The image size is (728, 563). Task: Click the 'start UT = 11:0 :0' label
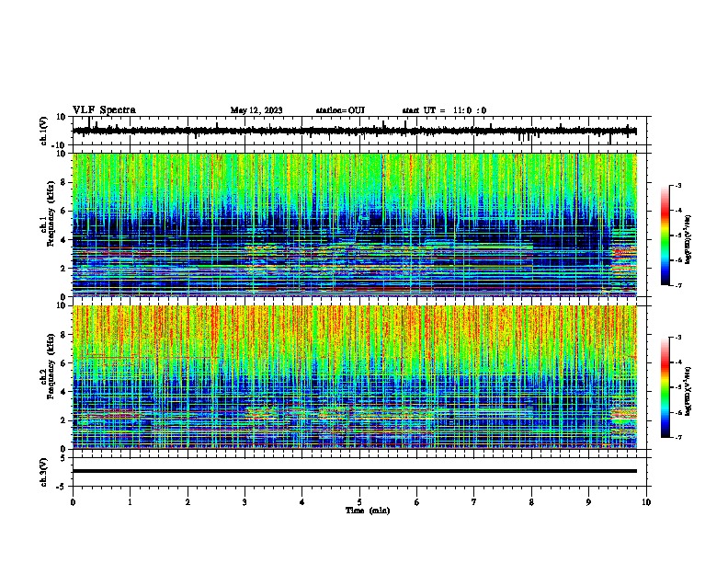[x=444, y=110]
